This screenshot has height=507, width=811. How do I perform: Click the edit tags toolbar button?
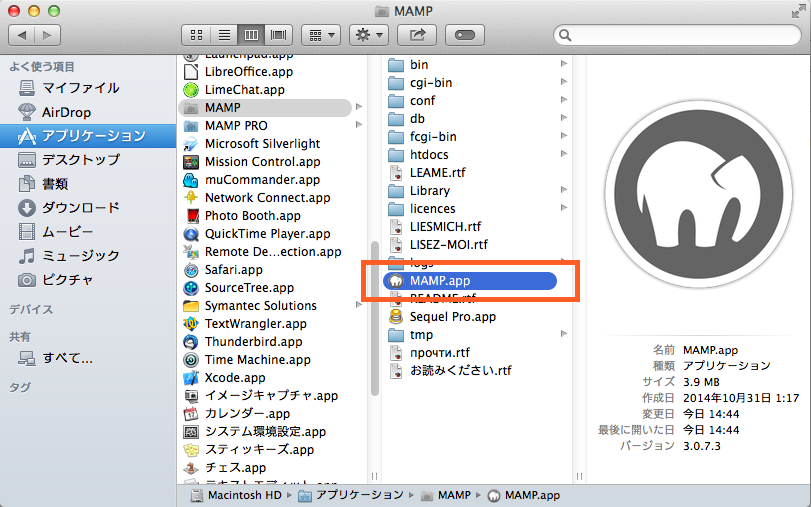(467, 35)
